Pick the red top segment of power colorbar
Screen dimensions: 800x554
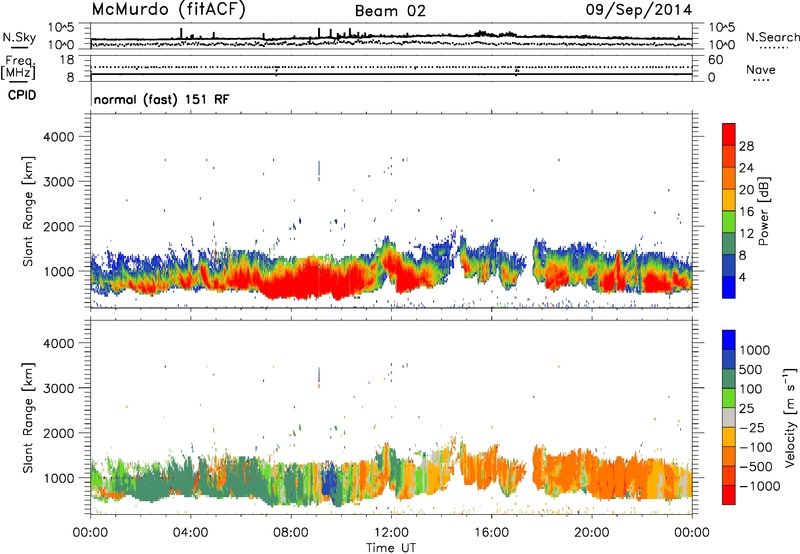coord(729,135)
